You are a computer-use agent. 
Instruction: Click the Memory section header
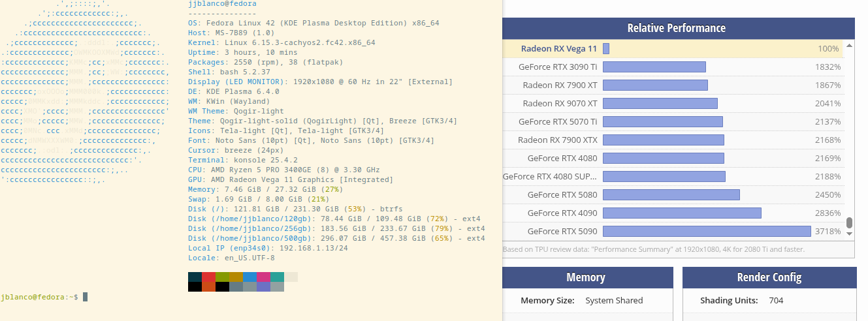[588, 277]
